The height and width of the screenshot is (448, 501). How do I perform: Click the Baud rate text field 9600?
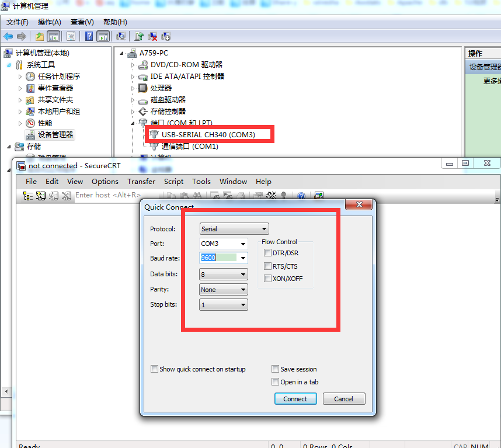218,258
